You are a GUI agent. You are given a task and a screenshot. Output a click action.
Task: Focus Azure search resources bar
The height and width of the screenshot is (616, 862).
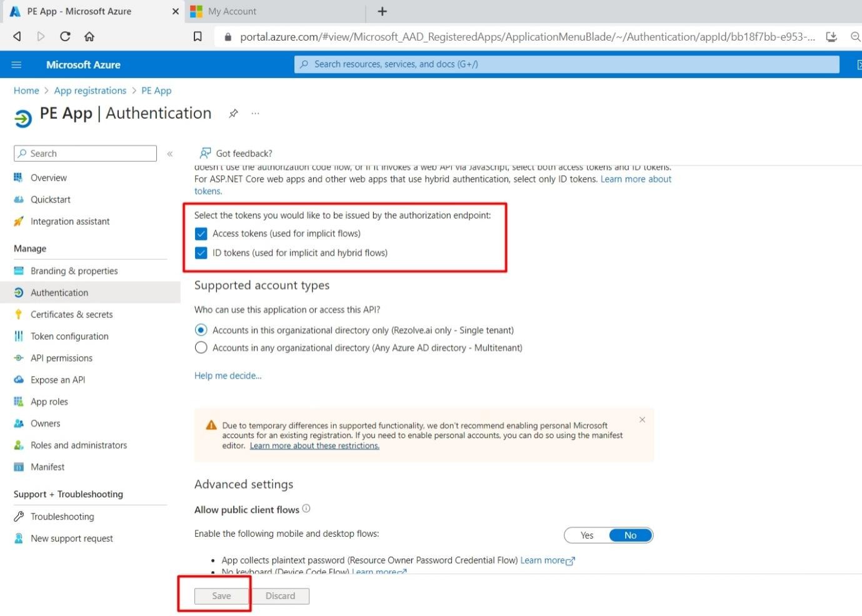(567, 64)
